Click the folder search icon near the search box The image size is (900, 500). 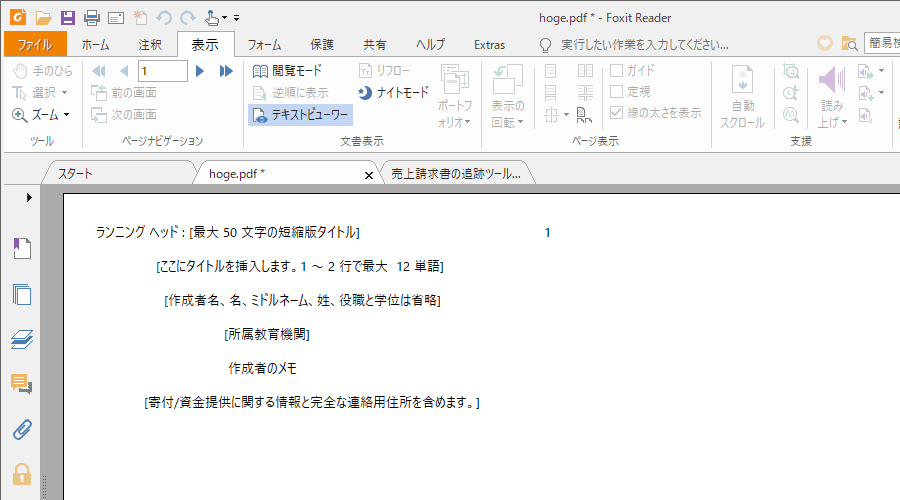[849, 43]
